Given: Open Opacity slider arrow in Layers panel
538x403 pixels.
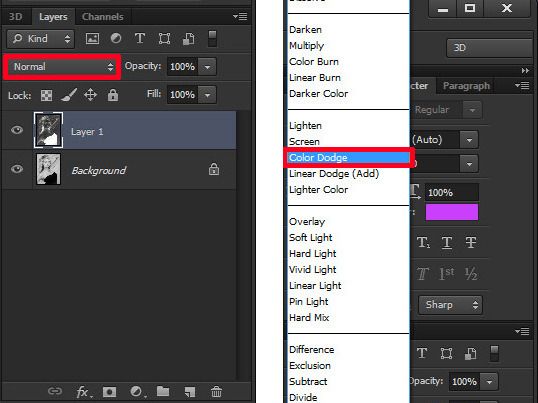Looking at the screenshot, I should click(x=207, y=67).
